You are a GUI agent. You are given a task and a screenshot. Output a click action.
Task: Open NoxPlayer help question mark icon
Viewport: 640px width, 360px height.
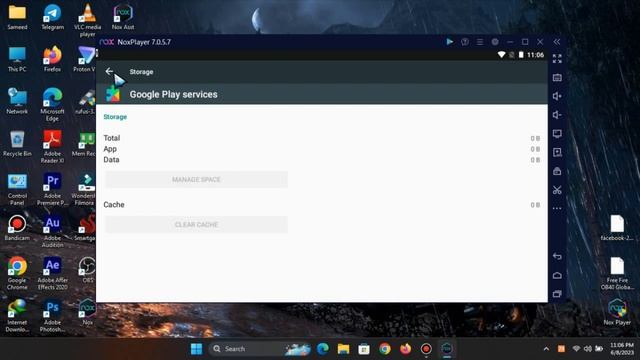(465, 42)
